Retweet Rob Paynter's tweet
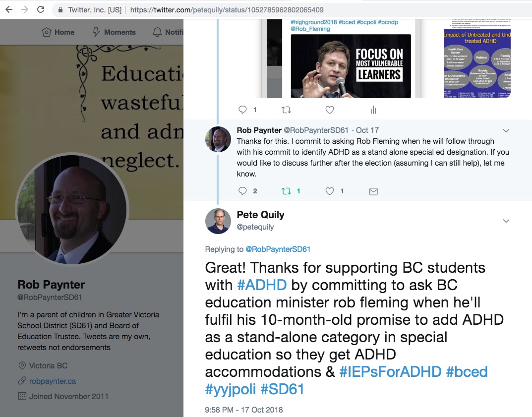The image size is (532, 417). [x=286, y=191]
